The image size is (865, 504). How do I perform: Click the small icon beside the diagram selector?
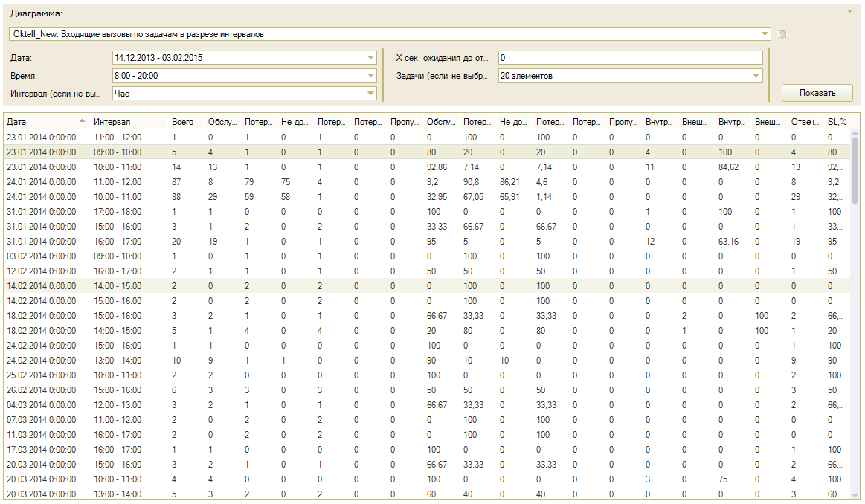tap(782, 34)
